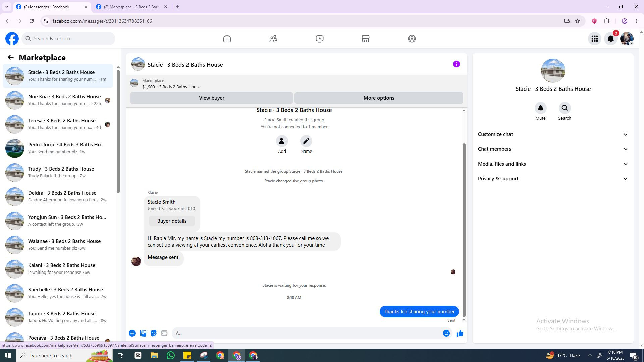Viewport: 644px width, 362px height.
Task: Open Yongjun Sun conversation
Action: [58, 221]
